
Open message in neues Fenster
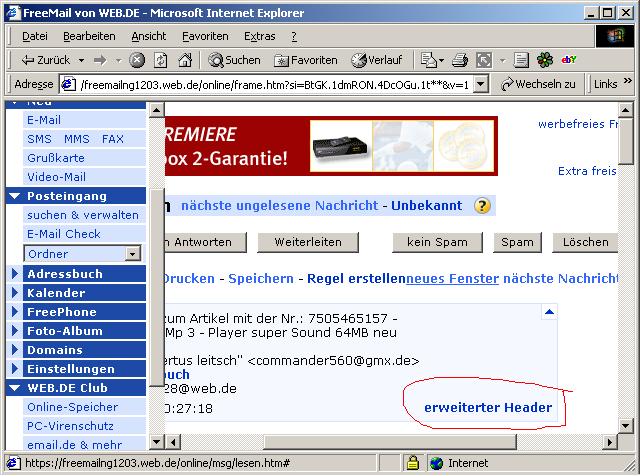(452, 279)
